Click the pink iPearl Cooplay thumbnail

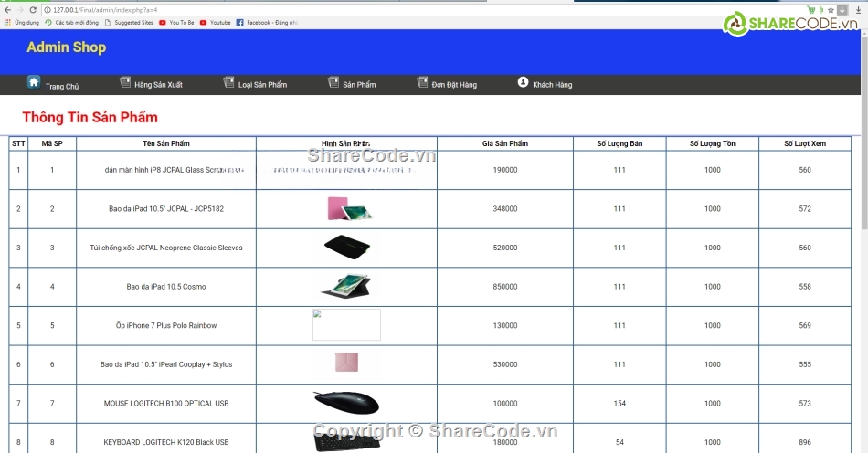346,363
